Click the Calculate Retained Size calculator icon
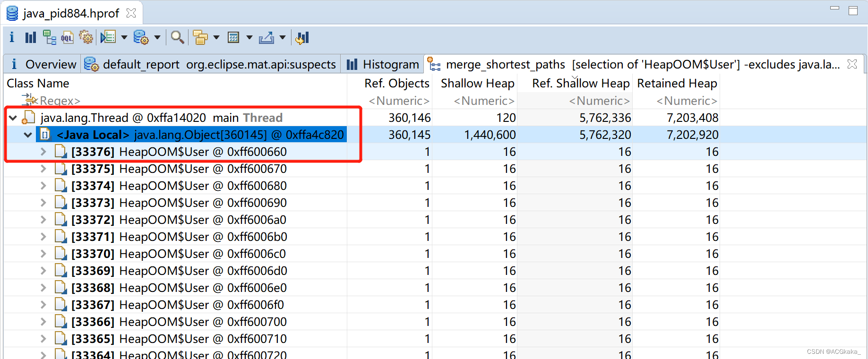The height and width of the screenshot is (359, 868). 233,37
